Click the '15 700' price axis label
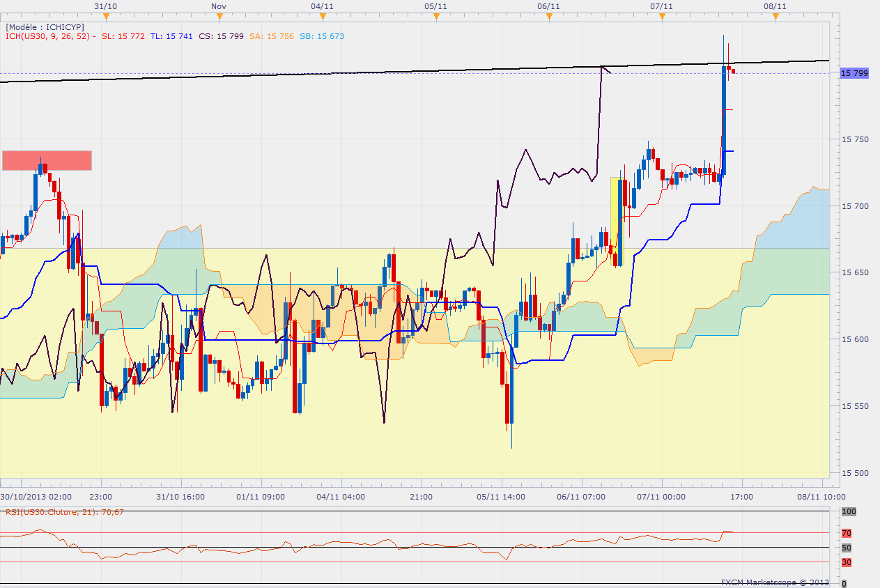The image size is (880, 588). tap(855, 206)
